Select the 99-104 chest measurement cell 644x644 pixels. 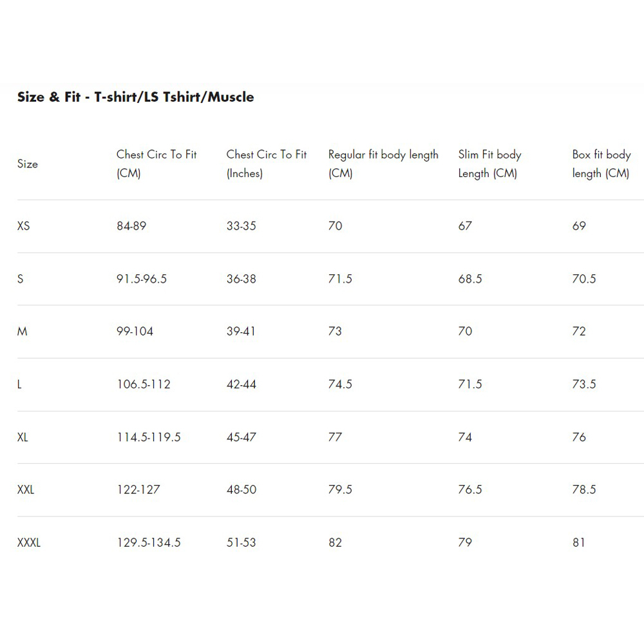tap(135, 332)
